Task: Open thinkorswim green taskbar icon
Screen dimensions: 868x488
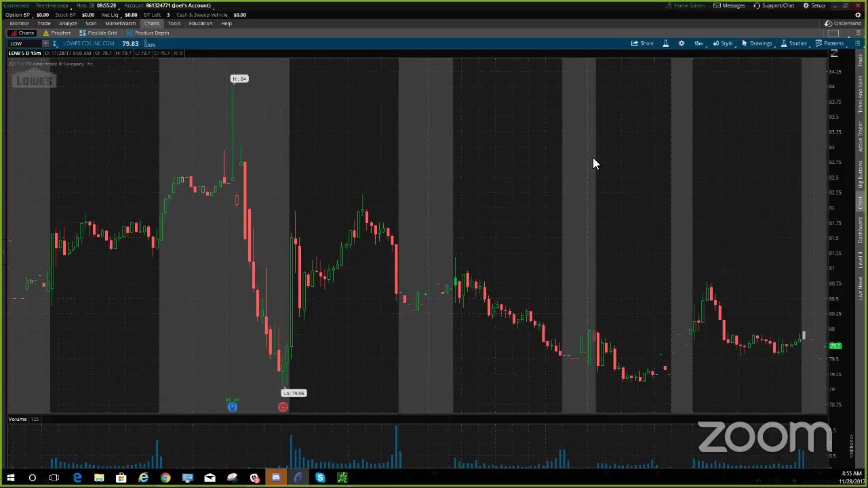Action: [x=342, y=478]
